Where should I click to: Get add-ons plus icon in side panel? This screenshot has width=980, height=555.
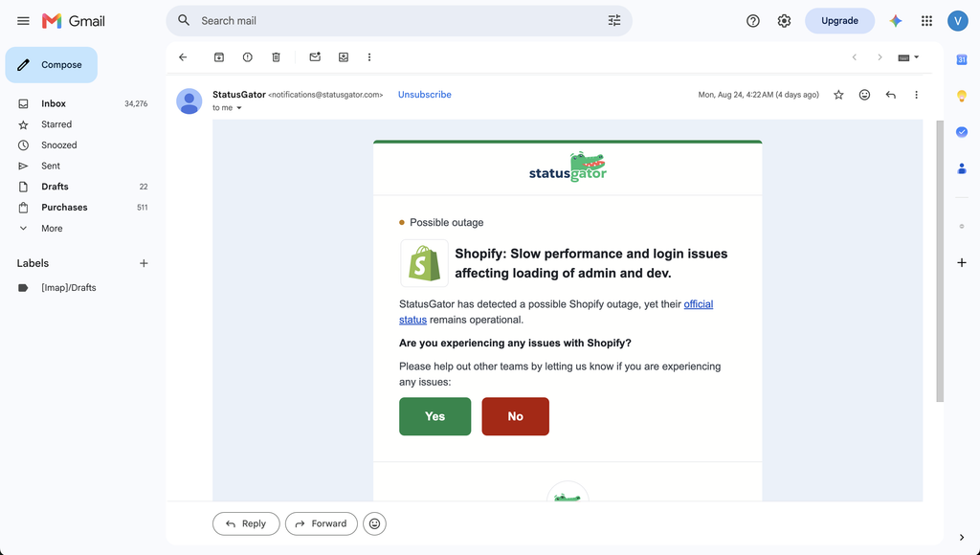point(962,262)
